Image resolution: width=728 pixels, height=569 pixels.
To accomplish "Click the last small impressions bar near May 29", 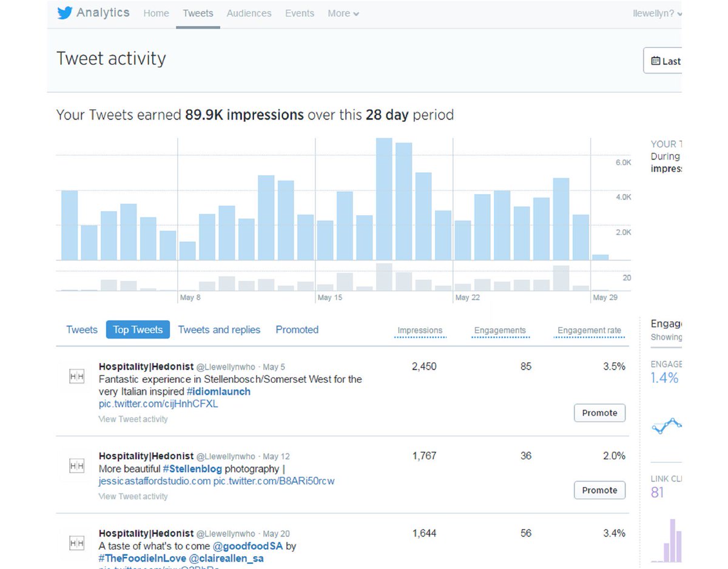I will pyautogui.click(x=600, y=257).
